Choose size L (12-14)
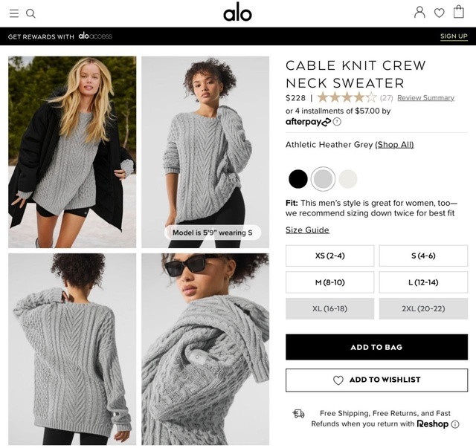The image size is (476, 448). 423,282
